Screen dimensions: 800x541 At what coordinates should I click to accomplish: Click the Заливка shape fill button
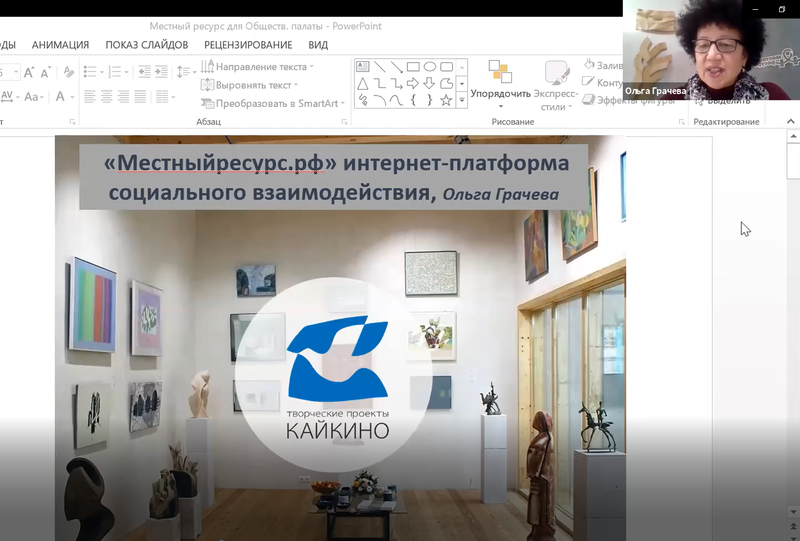coord(602,65)
